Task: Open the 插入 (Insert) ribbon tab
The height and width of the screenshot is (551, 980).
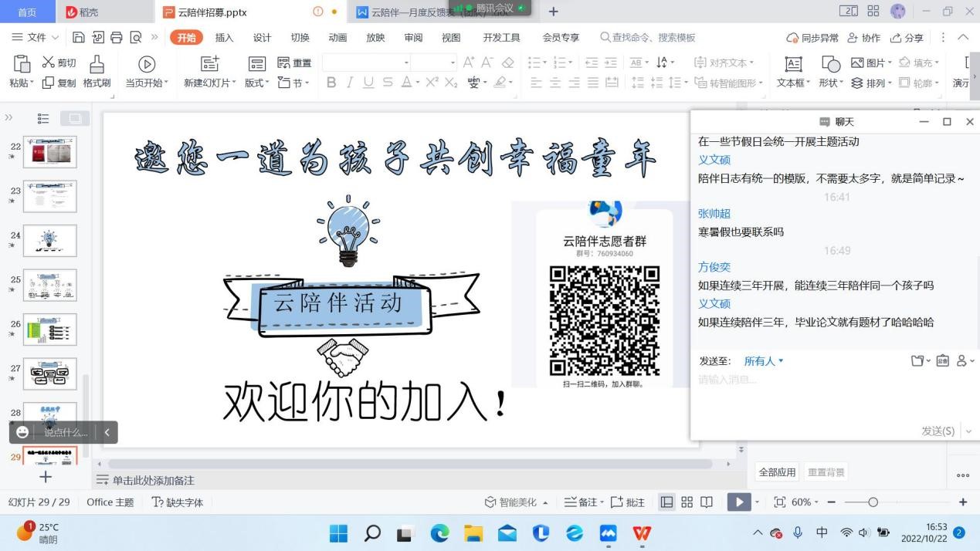Action: 224,38
